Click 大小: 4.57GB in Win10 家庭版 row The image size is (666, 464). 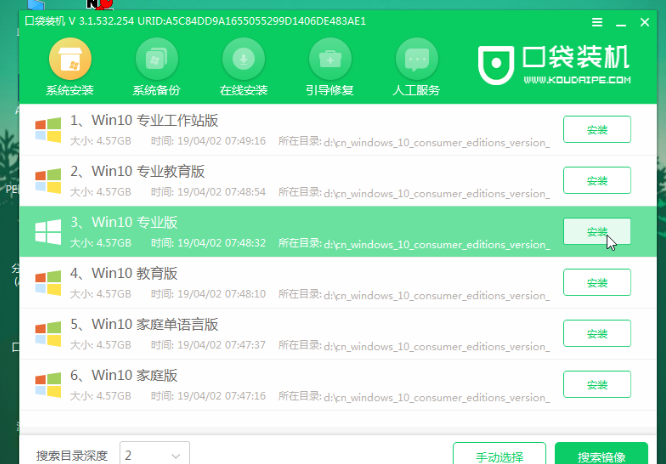point(101,396)
